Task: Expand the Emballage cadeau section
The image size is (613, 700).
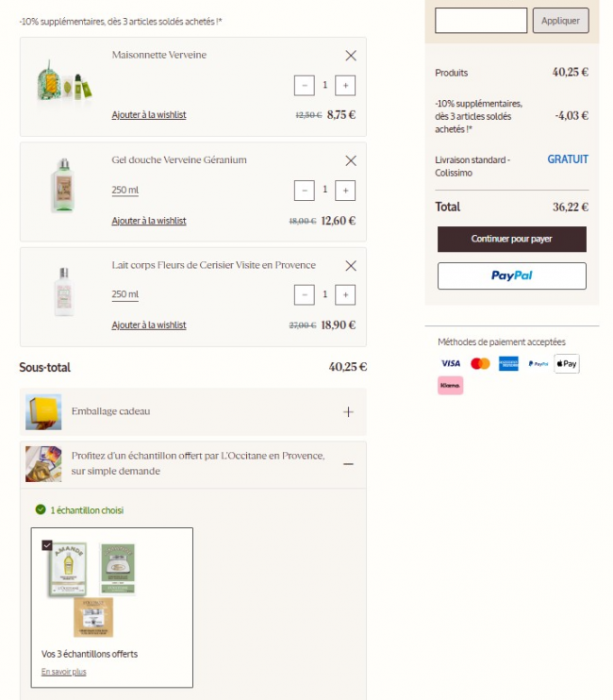Action: (348, 412)
